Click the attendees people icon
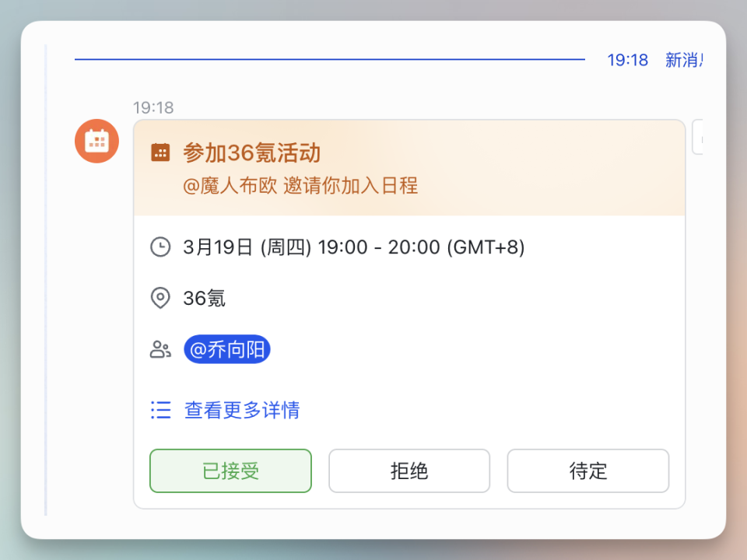Viewport: 747px width, 560px height. [x=160, y=349]
